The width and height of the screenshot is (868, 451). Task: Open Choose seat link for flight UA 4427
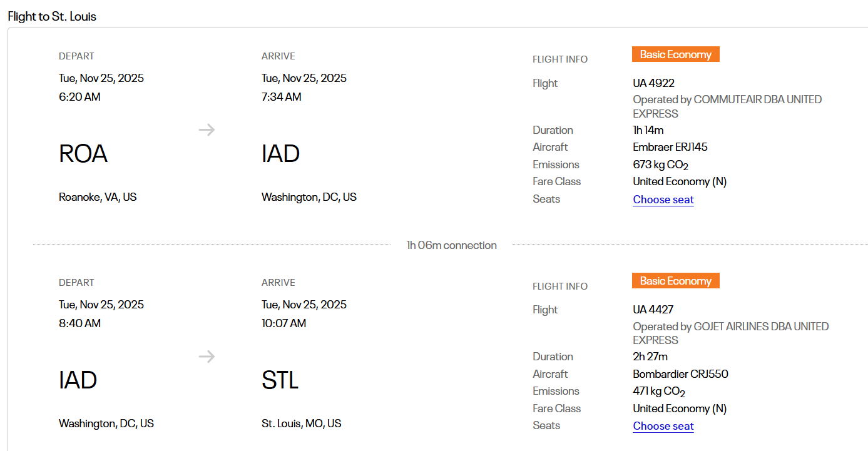(x=663, y=426)
